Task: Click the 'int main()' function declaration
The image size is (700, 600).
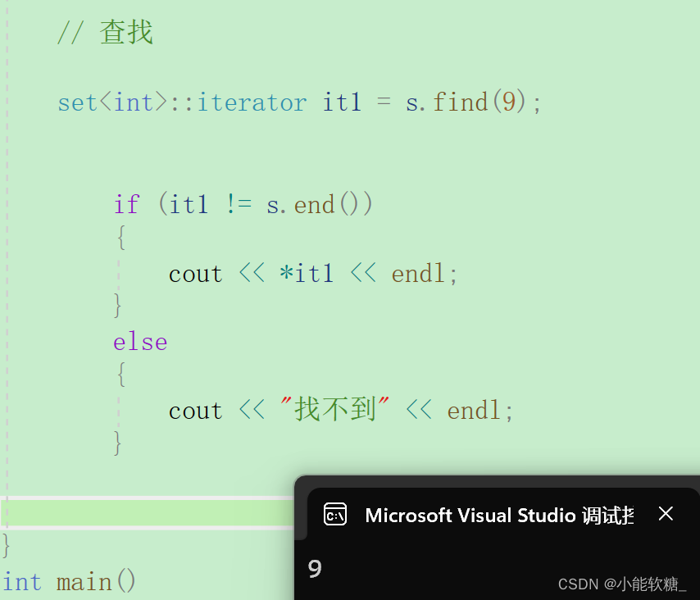Action: tap(69, 582)
